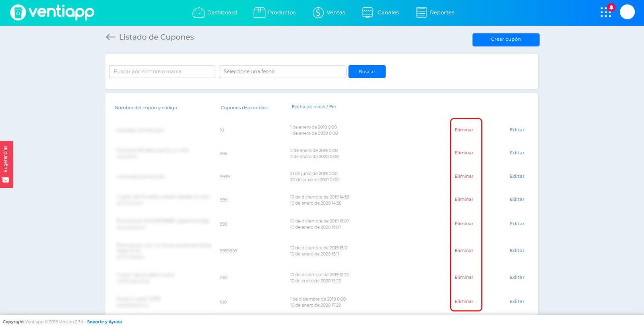This screenshot has height=328, width=644.
Task: Eliminar the coupon starting 1 de diciembre de 2019
Action: coord(464,301)
